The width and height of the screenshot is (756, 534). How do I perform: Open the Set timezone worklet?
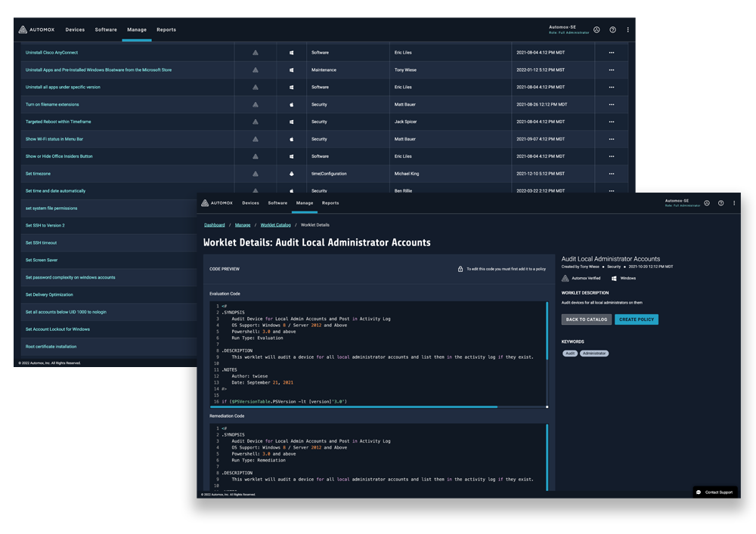38,174
